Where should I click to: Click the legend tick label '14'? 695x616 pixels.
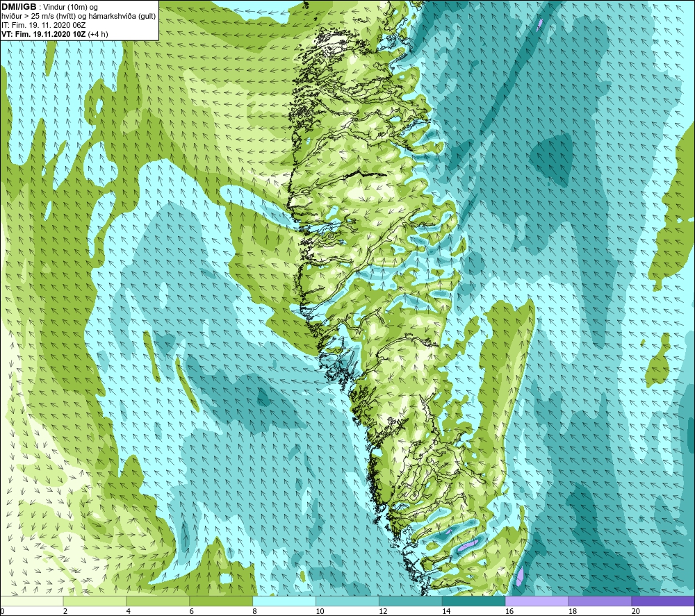(446, 611)
